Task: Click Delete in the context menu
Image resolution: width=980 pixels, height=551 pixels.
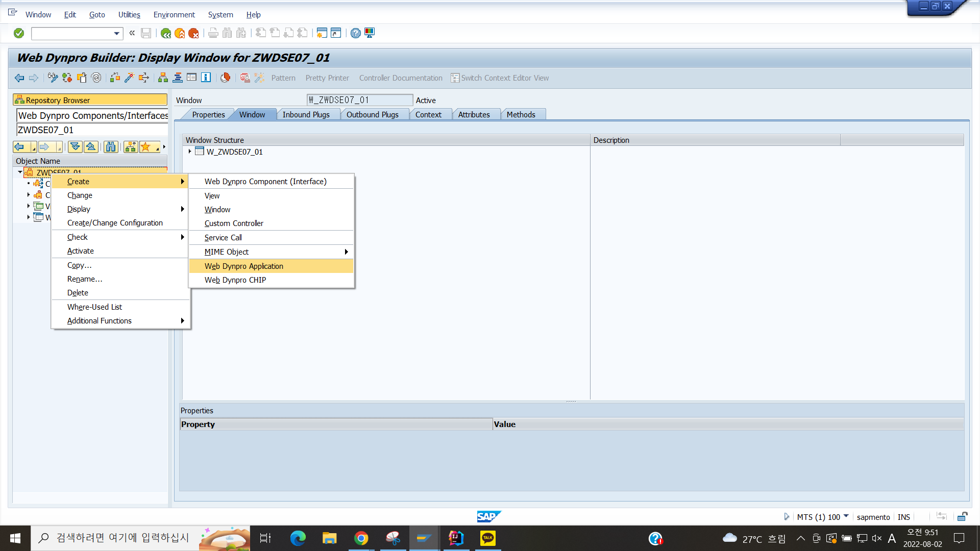Action: point(120,293)
